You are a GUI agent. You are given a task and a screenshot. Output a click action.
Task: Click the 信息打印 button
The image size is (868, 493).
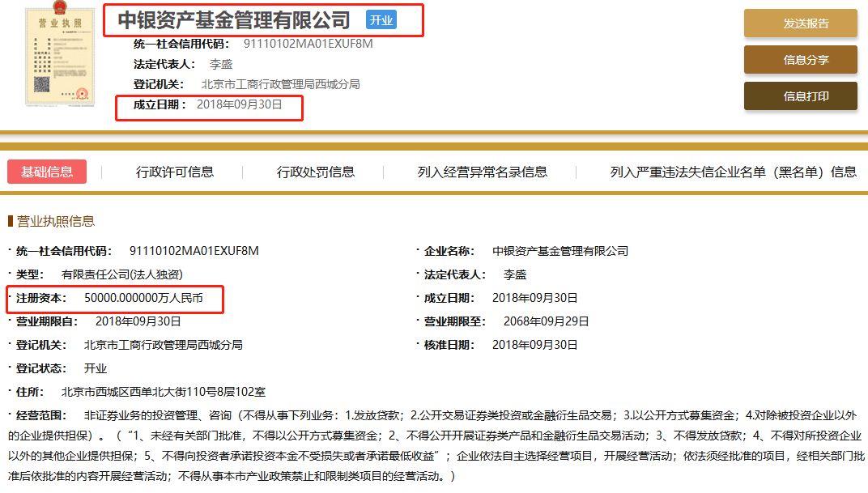click(x=801, y=96)
